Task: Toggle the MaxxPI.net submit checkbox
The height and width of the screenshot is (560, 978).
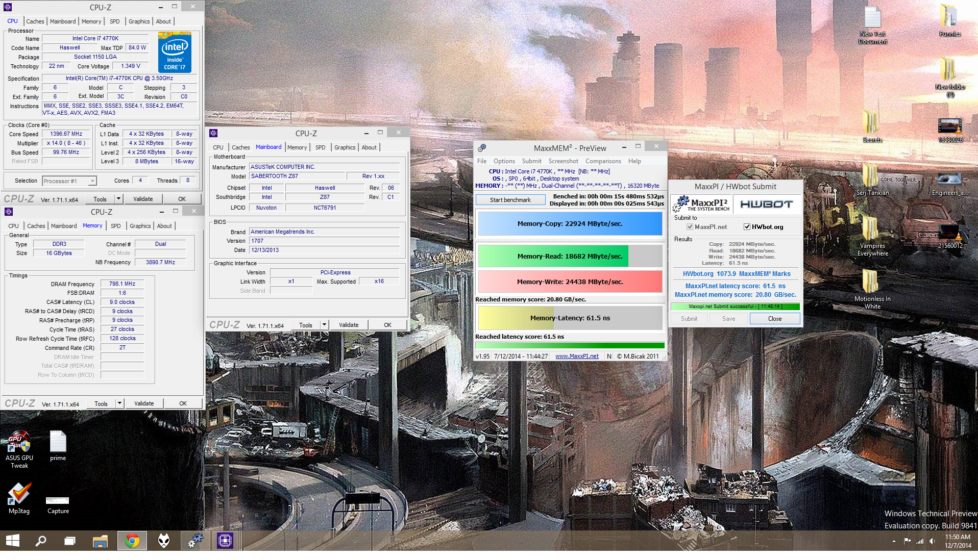Action: [x=690, y=227]
